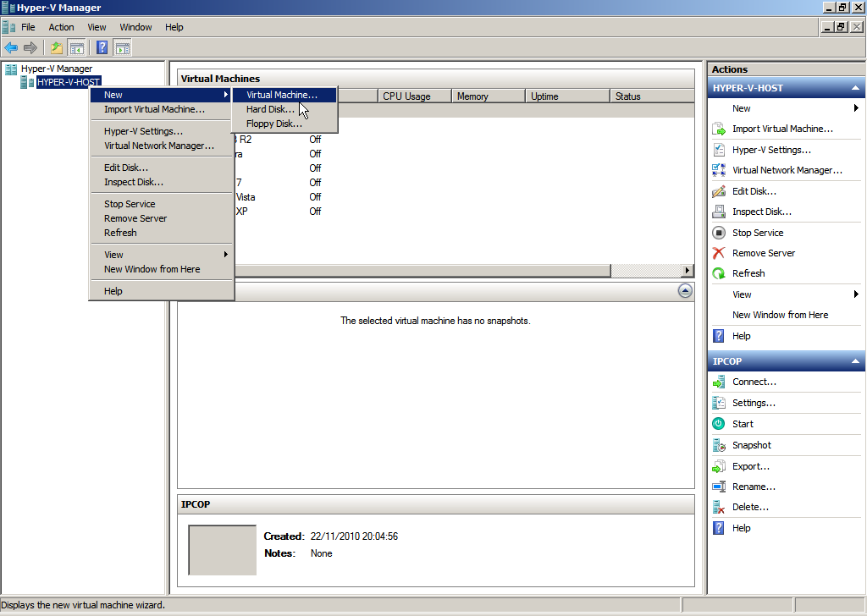The height and width of the screenshot is (616, 867).
Task: Click the blue Help toolbar icon
Action: [x=102, y=47]
